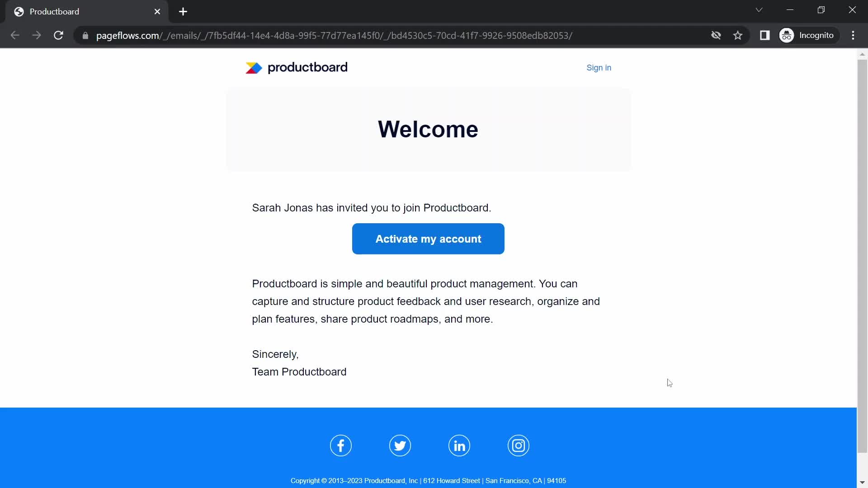Screen dimensions: 868x488
Task: Select the Productboard browser tab
Action: [87, 12]
